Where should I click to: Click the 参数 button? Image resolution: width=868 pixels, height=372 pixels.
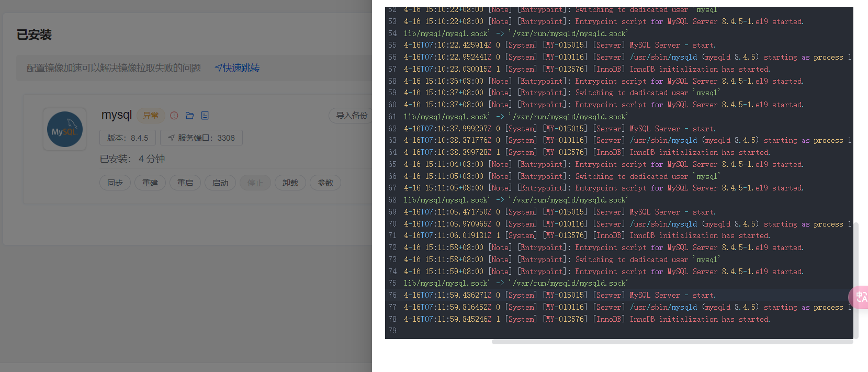click(325, 183)
